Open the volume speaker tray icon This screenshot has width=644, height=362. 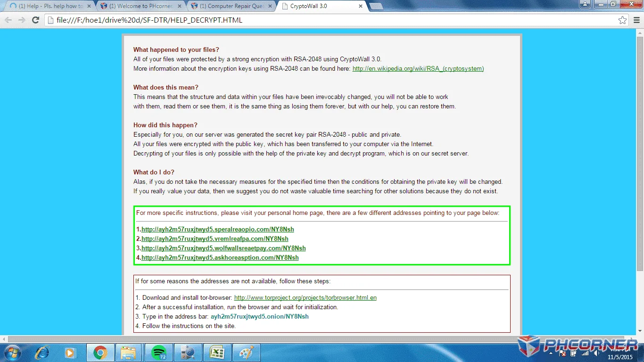(596, 353)
